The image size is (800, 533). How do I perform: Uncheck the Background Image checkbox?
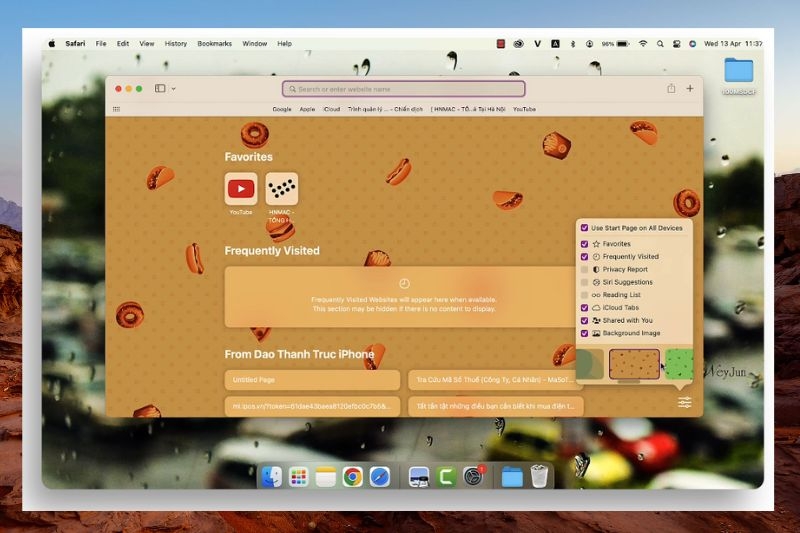click(x=585, y=333)
